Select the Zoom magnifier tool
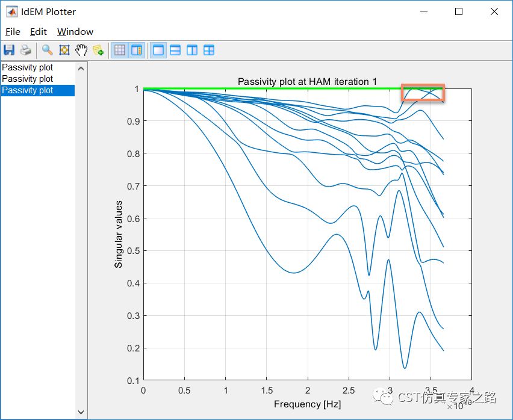The width and height of the screenshot is (513, 420). pyautogui.click(x=48, y=50)
